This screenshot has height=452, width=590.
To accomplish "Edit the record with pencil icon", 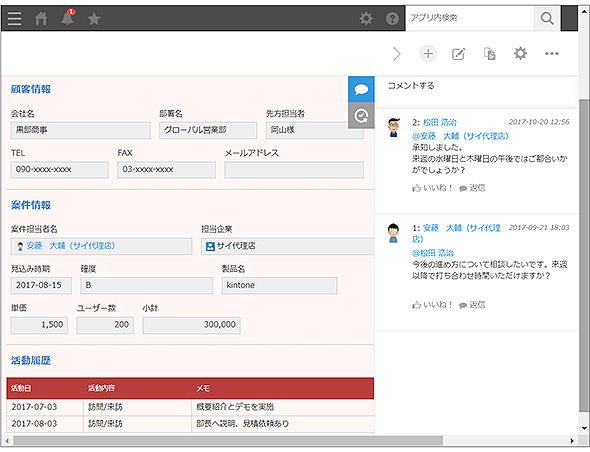I will tap(458, 54).
